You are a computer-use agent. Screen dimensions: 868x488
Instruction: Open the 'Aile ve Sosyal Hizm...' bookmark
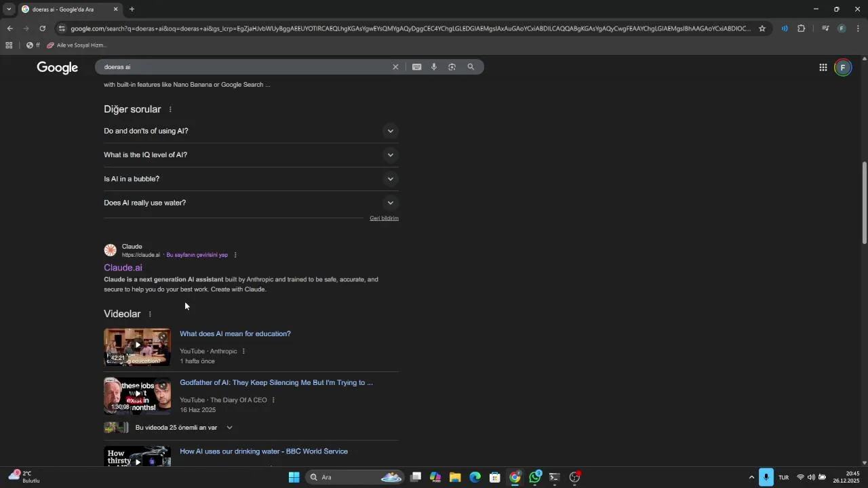[77, 45]
